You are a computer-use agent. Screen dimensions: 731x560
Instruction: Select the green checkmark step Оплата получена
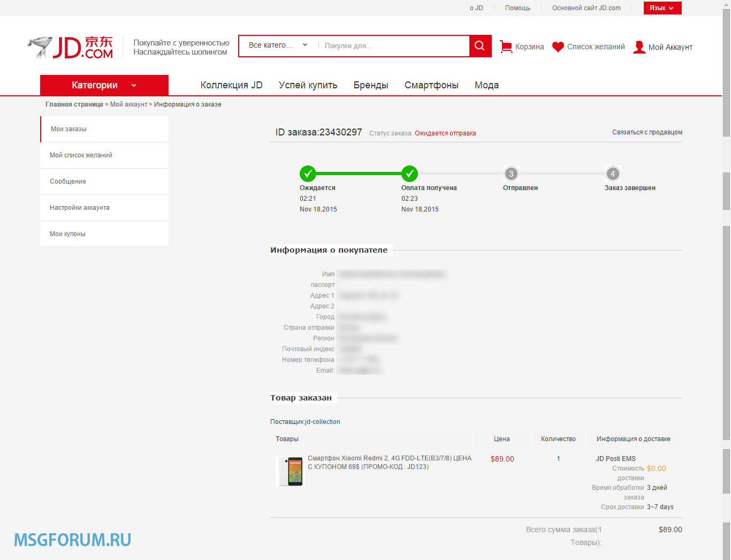tap(409, 173)
